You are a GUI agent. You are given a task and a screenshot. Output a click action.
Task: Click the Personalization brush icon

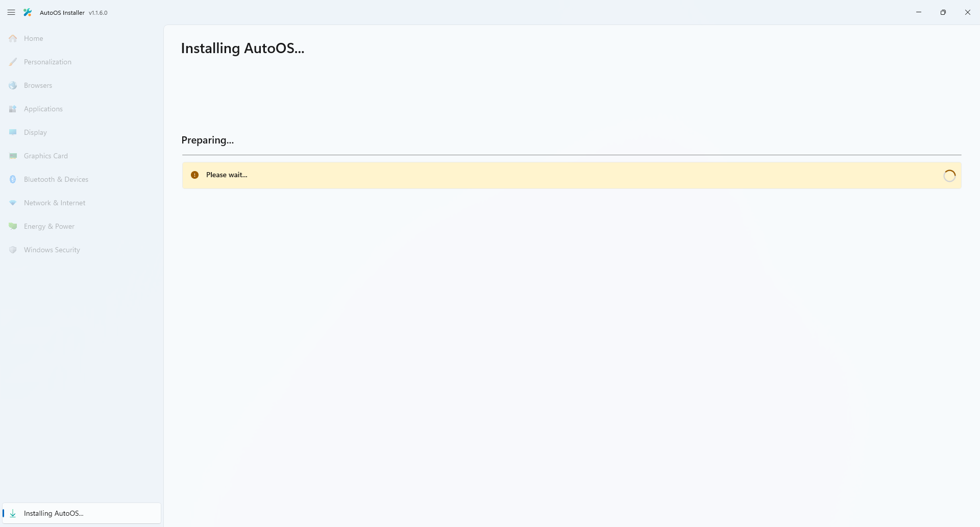13,62
